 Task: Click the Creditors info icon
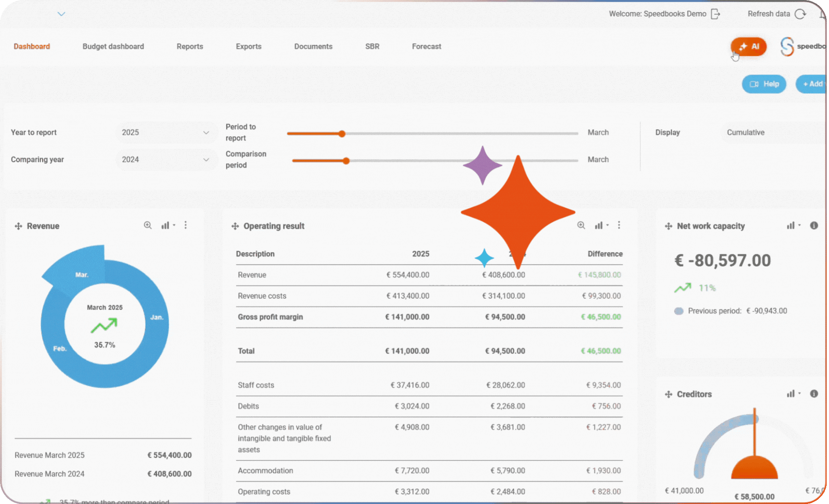(x=814, y=394)
